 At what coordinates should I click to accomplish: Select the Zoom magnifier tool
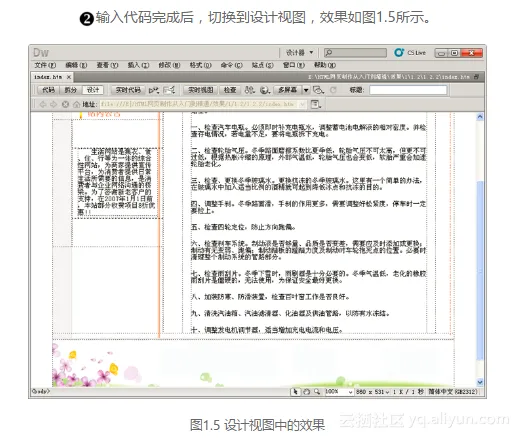coord(317,392)
